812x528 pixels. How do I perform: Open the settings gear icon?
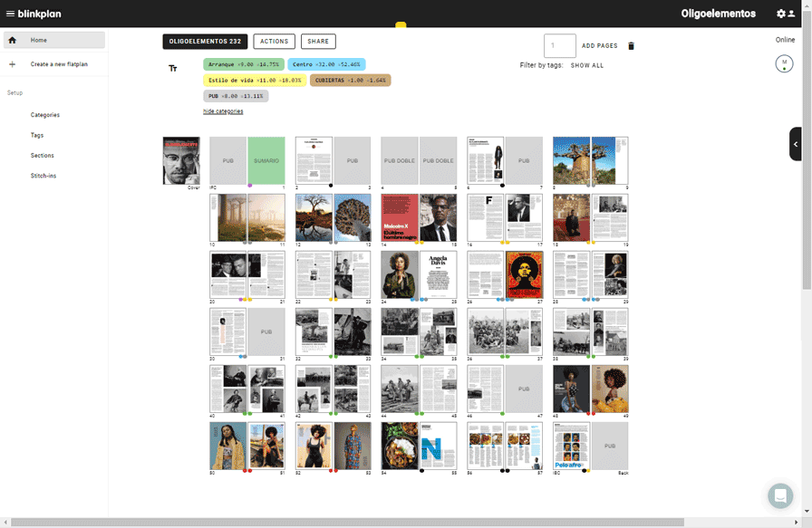[781, 14]
